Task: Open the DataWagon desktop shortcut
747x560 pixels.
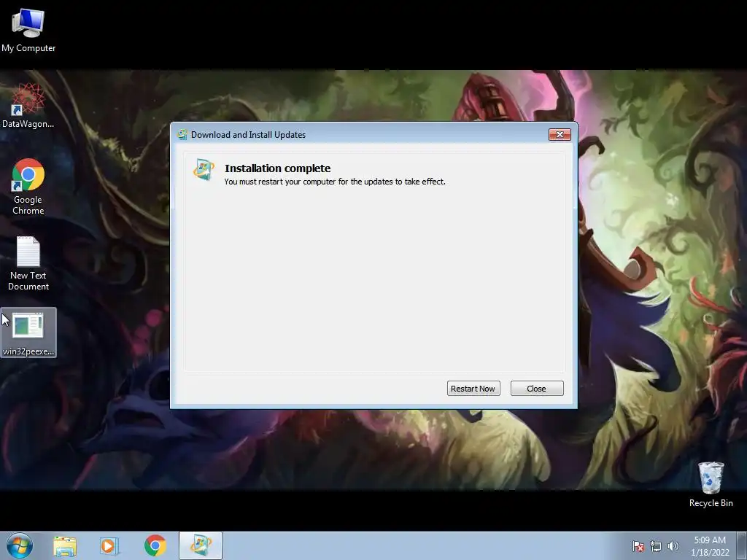Action: click(28, 105)
